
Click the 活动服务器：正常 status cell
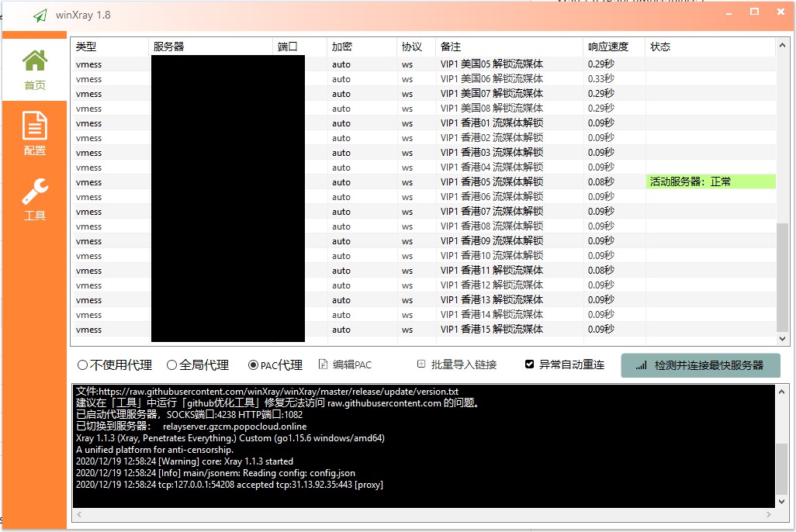tap(711, 181)
